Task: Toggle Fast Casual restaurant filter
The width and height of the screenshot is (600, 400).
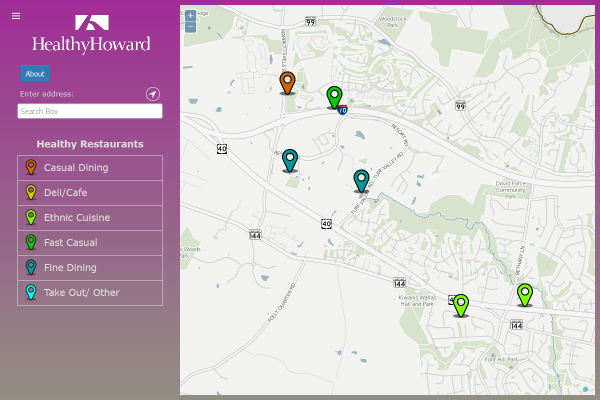Action: coord(90,243)
